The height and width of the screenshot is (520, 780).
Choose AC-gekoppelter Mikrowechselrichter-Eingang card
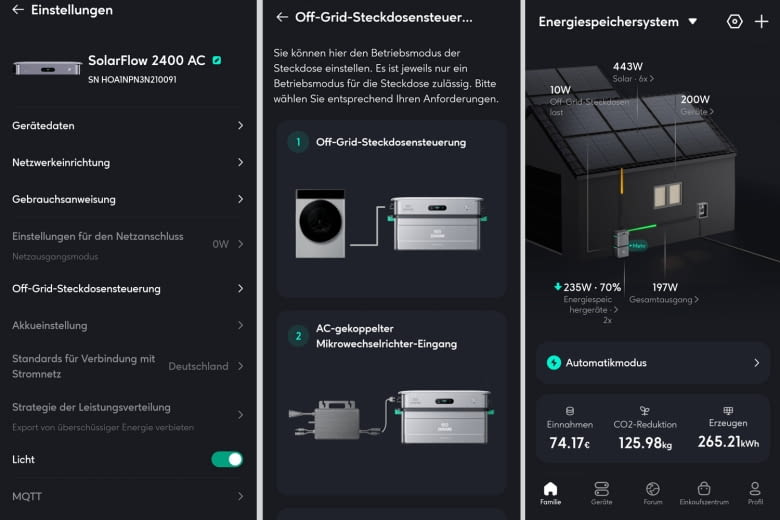(391, 402)
